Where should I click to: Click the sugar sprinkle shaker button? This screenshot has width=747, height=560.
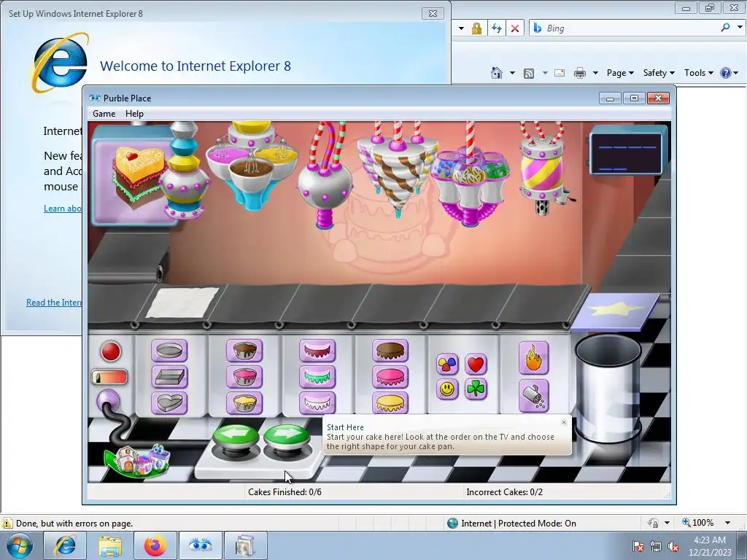coord(533,396)
